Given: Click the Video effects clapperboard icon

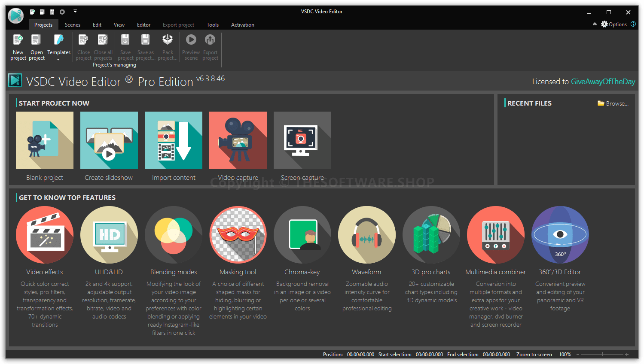Looking at the screenshot, I should pos(45,235).
